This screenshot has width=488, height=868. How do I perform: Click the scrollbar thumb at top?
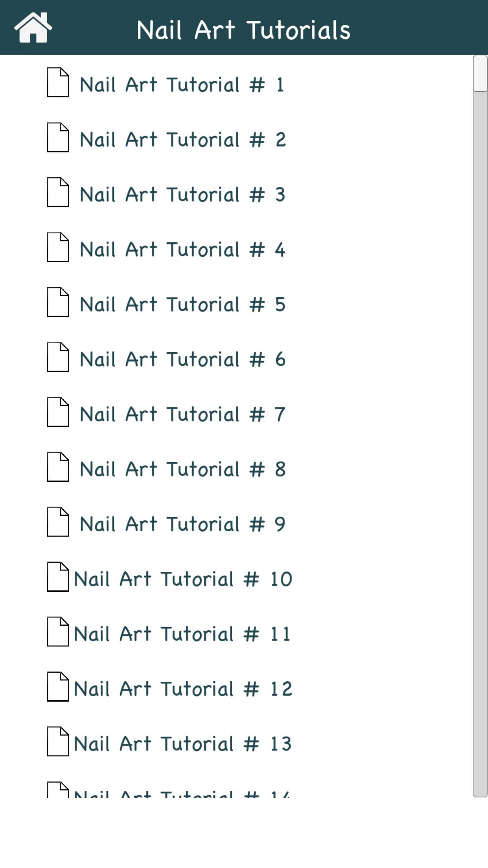point(480,74)
